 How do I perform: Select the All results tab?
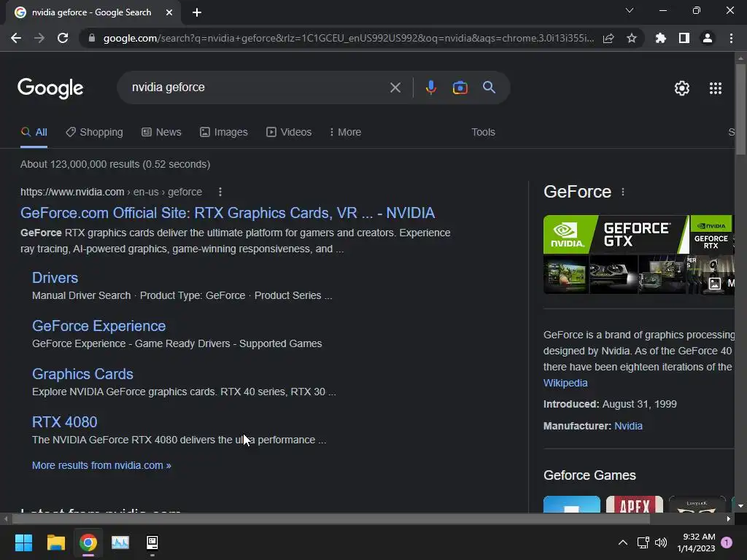[x=34, y=133]
